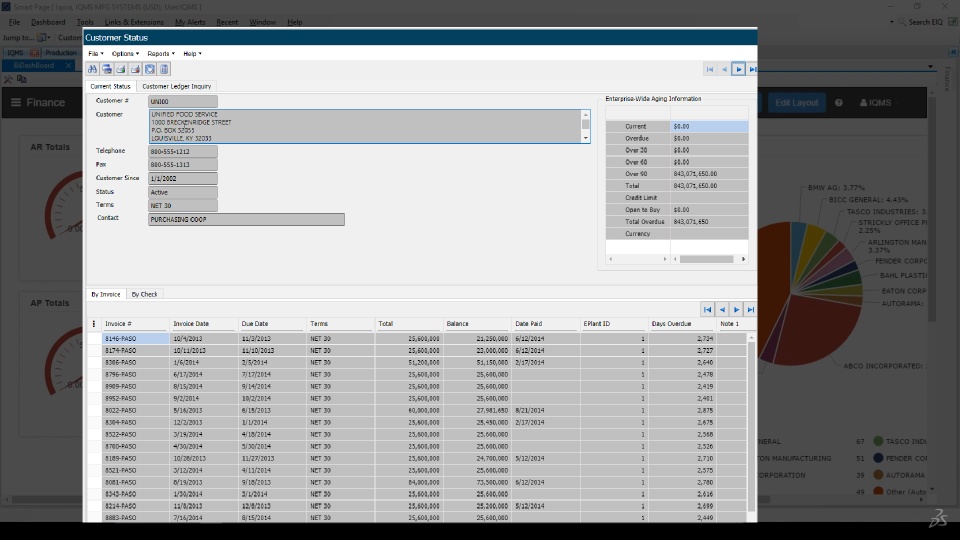Click the Customer # field UNI00
The image size is (960, 540).
(x=182, y=102)
